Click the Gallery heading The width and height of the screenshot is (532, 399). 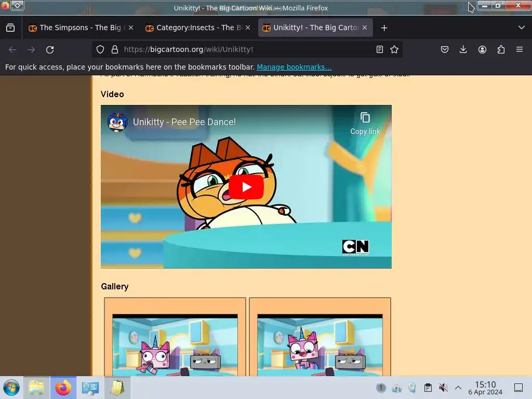(x=115, y=286)
